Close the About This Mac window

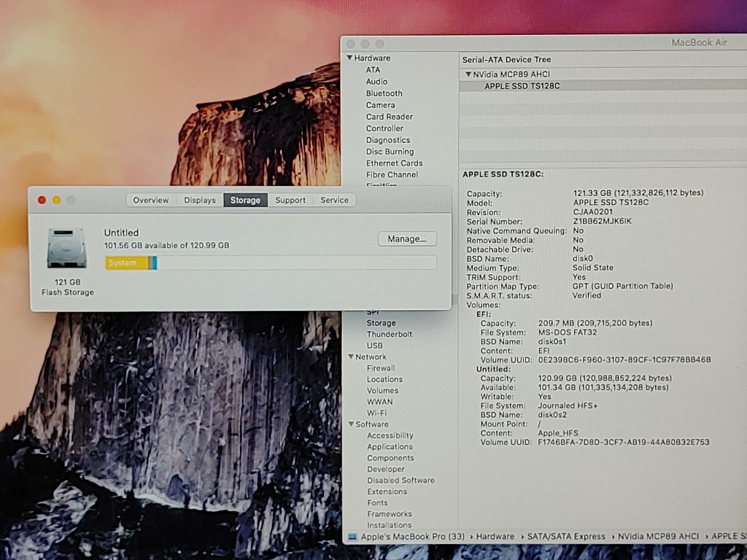click(42, 200)
